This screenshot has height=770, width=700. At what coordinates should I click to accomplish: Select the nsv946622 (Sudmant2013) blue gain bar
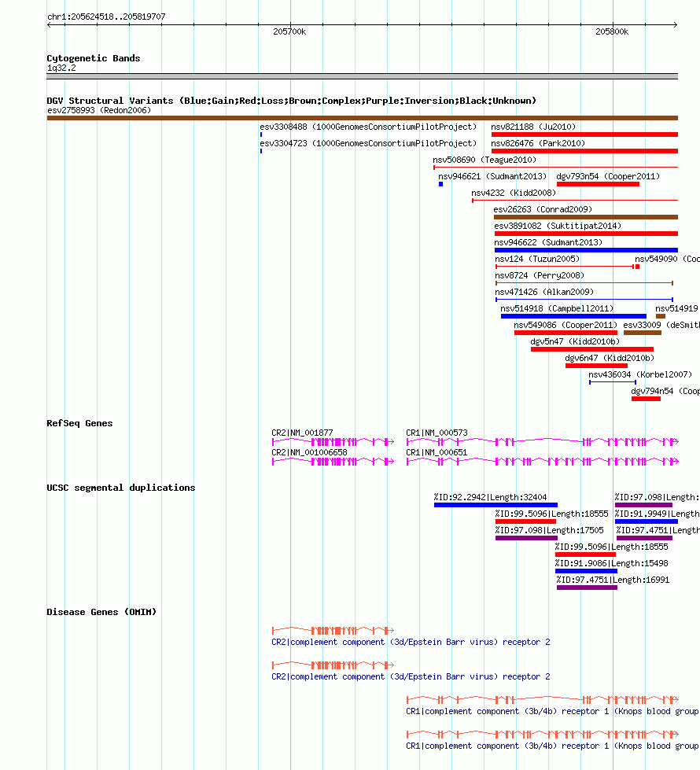click(586, 250)
